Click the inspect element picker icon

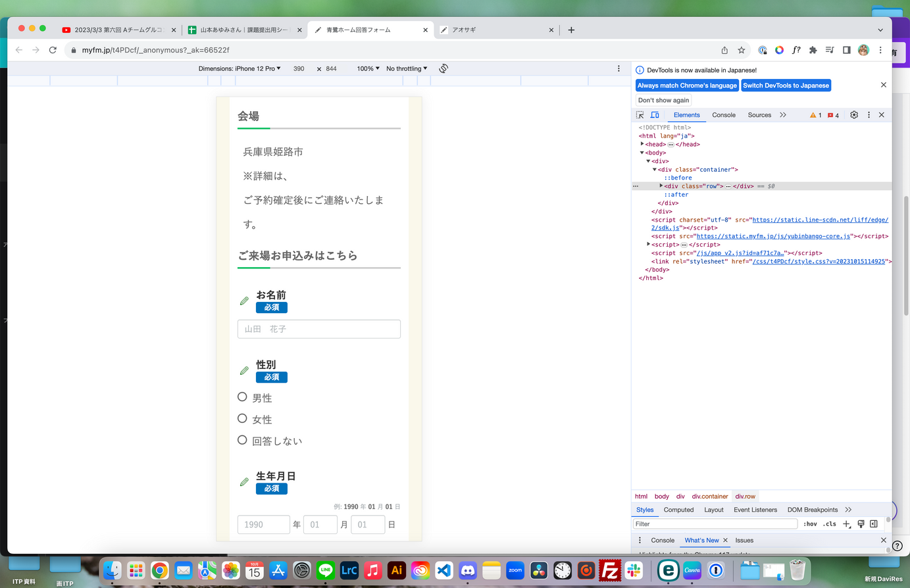click(640, 115)
